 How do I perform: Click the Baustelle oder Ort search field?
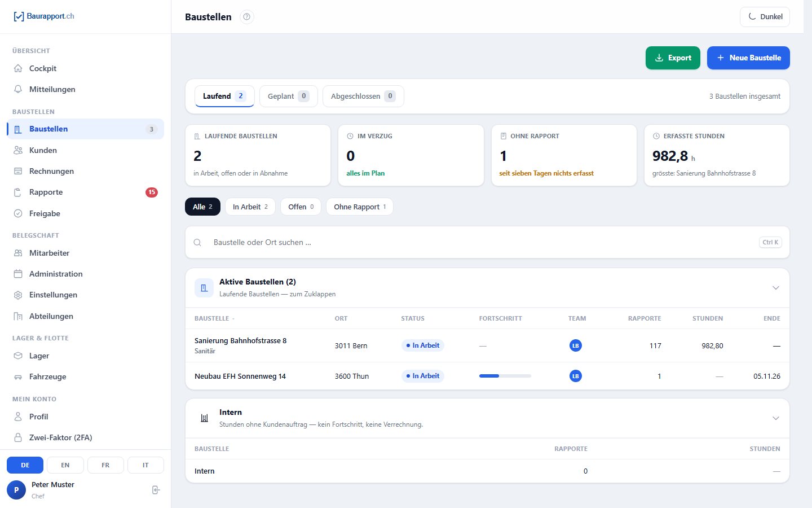pyautogui.click(x=487, y=242)
